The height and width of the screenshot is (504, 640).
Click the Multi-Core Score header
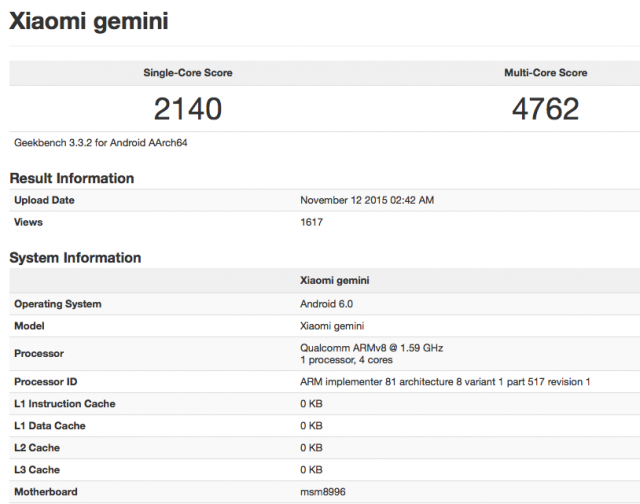(546, 73)
